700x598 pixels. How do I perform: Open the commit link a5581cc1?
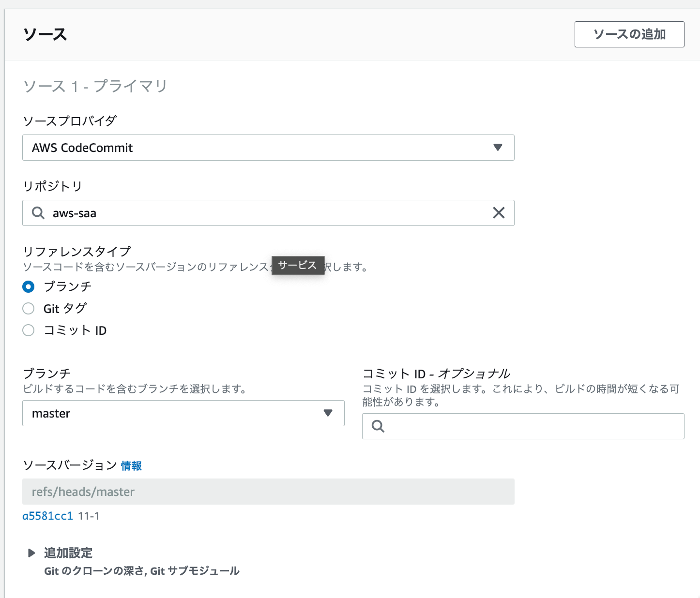point(47,516)
